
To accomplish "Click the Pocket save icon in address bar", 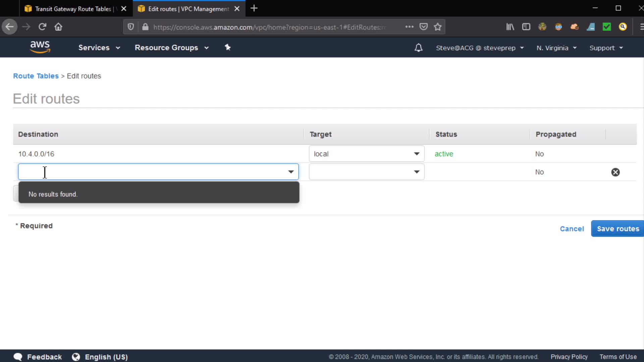I will coord(424,27).
